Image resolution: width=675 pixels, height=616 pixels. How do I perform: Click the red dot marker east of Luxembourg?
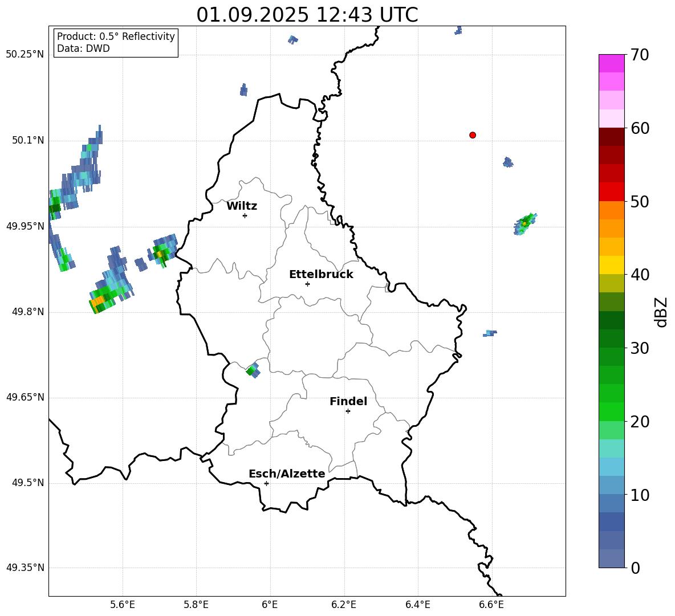click(472, 135)
